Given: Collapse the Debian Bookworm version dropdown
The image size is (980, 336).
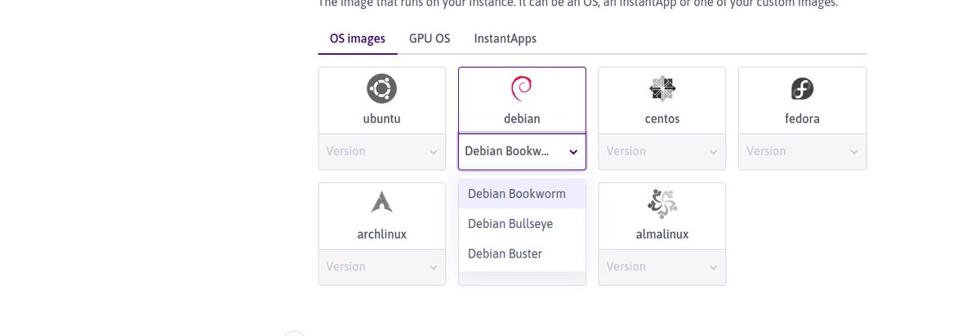Looking at the screenshot, I should click(x=522, y=151).
